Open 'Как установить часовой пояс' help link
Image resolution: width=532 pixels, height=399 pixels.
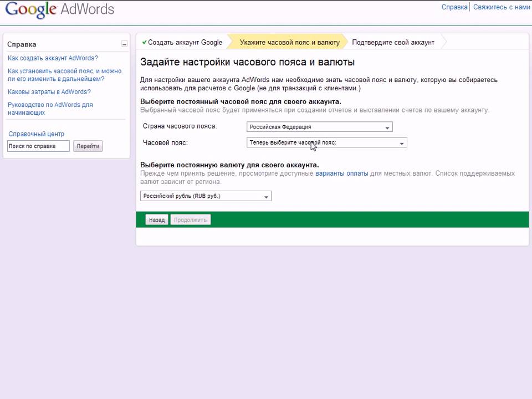[64, 75]
